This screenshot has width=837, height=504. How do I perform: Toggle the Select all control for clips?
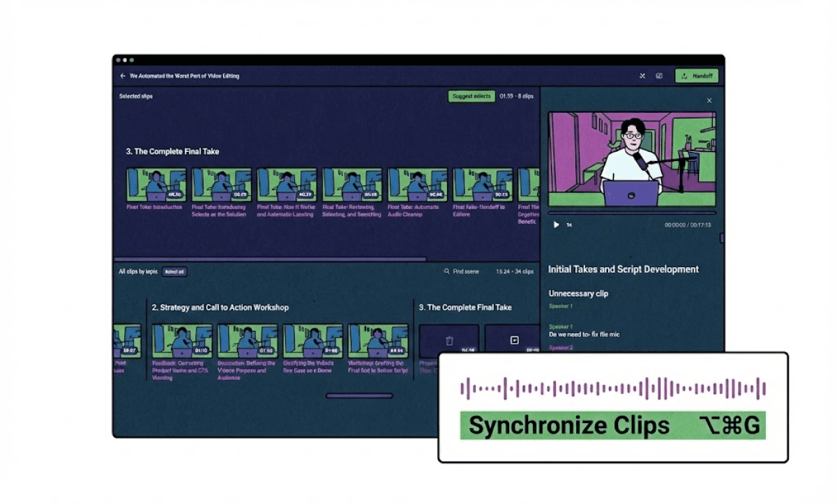tap(174, 272)
